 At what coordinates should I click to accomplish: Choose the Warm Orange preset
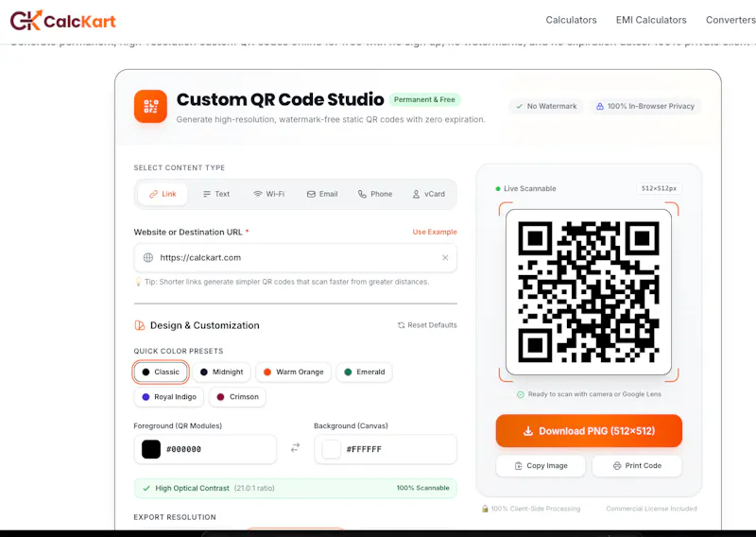coord(293,372)
